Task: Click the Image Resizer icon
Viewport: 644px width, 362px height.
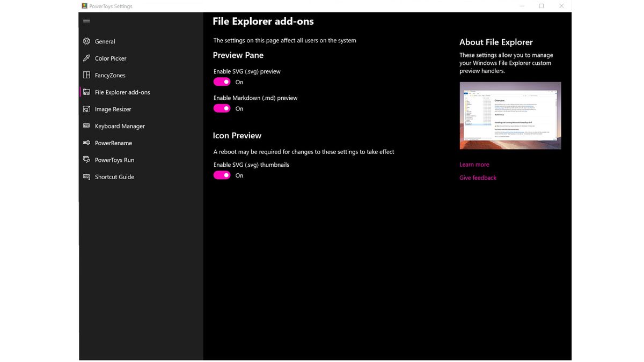Action: (x=86, y=109)
